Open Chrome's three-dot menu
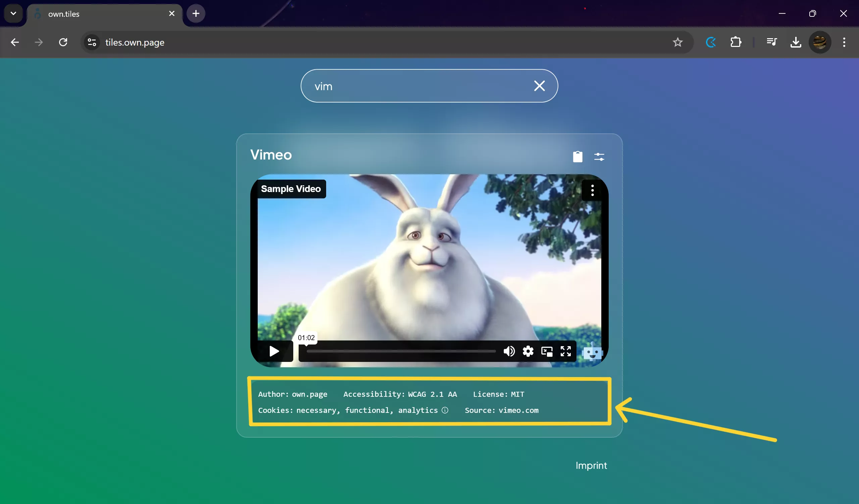 pyautogui.click(x=844, y=42)
